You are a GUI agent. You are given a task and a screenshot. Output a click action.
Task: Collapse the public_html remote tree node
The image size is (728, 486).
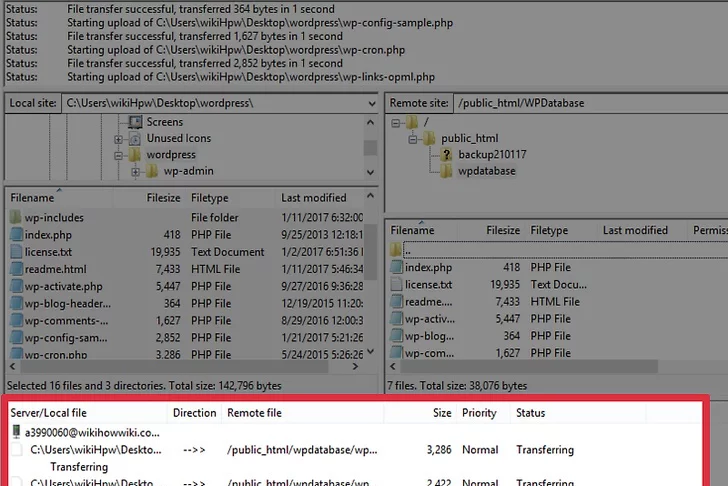[413, 138]
